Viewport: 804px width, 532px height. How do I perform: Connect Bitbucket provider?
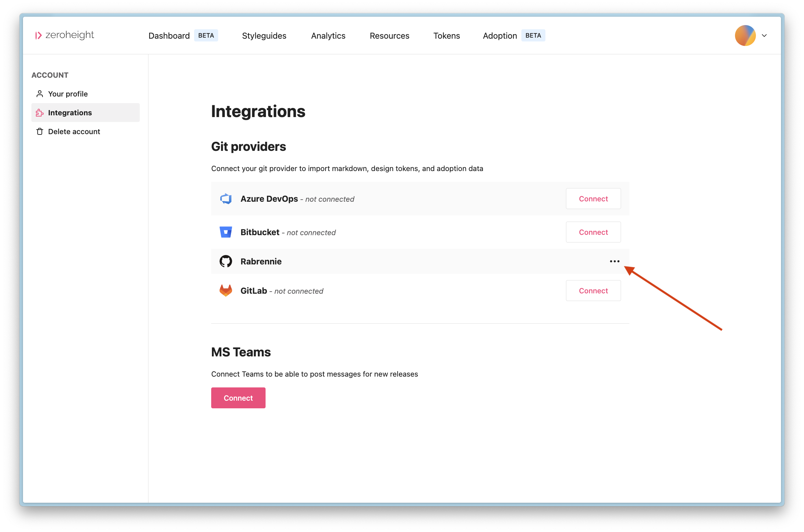click(x=593, y=232)
